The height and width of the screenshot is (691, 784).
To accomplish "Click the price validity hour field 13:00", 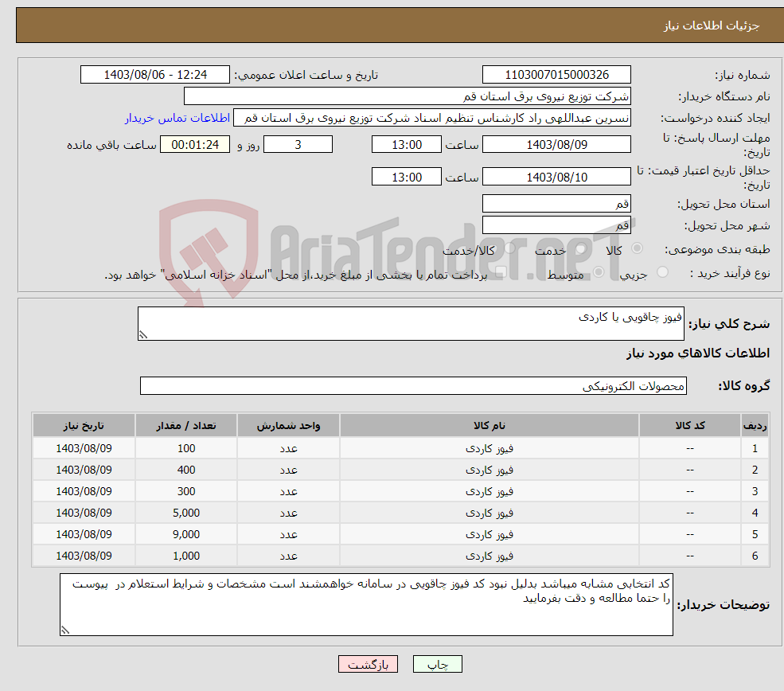I will 407,177.
